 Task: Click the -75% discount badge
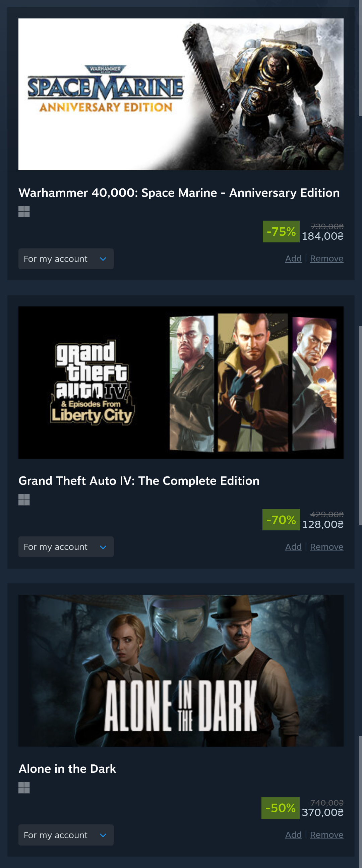[281, 231]
